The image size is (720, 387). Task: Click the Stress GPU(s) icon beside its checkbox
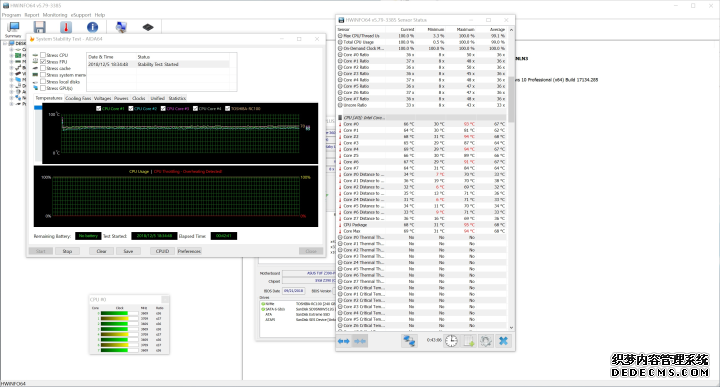(x=35, y=88)
